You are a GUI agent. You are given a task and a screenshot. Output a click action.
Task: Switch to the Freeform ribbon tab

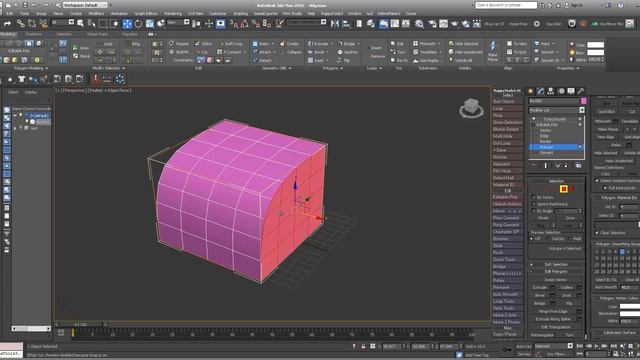[33, 34]
